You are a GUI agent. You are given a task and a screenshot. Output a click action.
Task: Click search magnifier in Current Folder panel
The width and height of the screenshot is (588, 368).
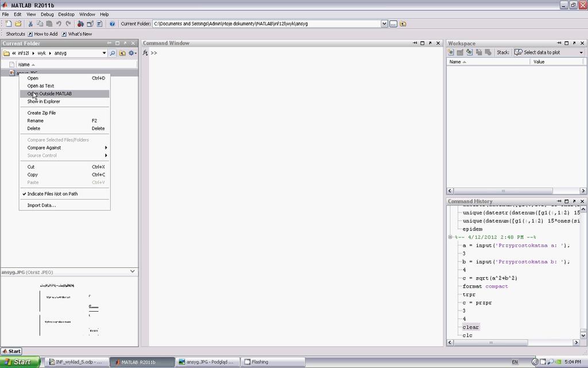[x=112, y=53]
